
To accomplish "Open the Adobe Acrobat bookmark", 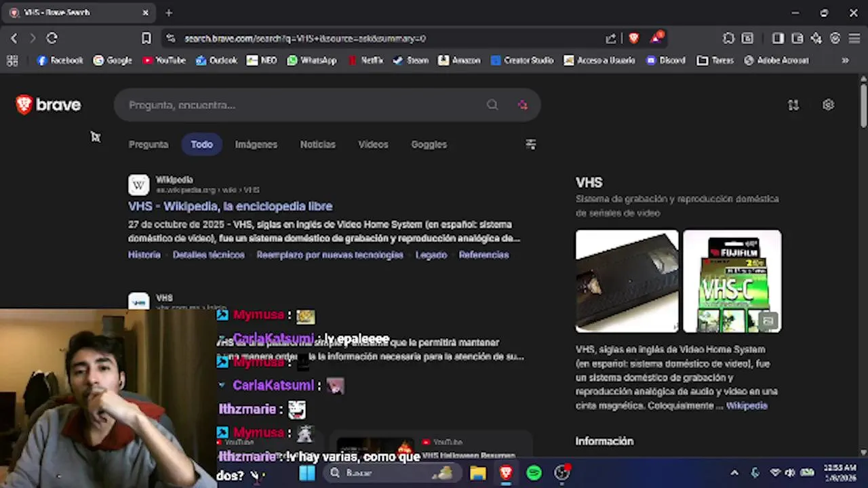I will 776,60.
